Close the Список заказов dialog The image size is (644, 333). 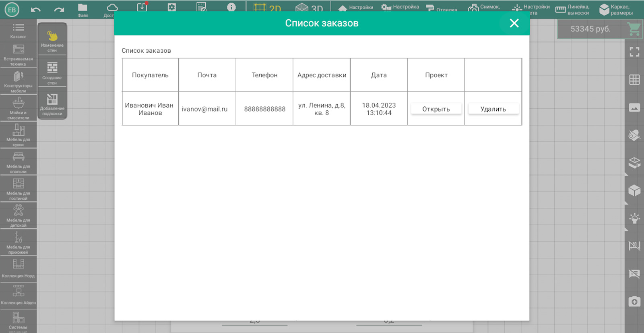[514, 23]
